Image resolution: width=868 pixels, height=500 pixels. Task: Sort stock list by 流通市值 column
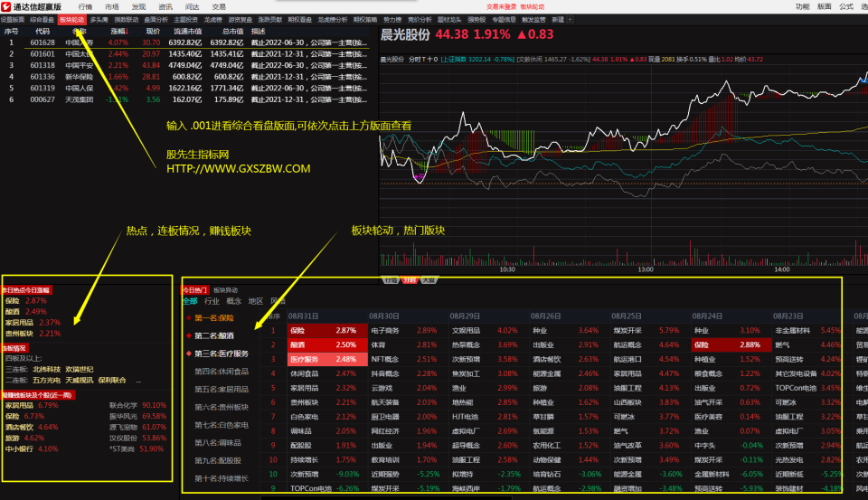(x=188, y=31)
